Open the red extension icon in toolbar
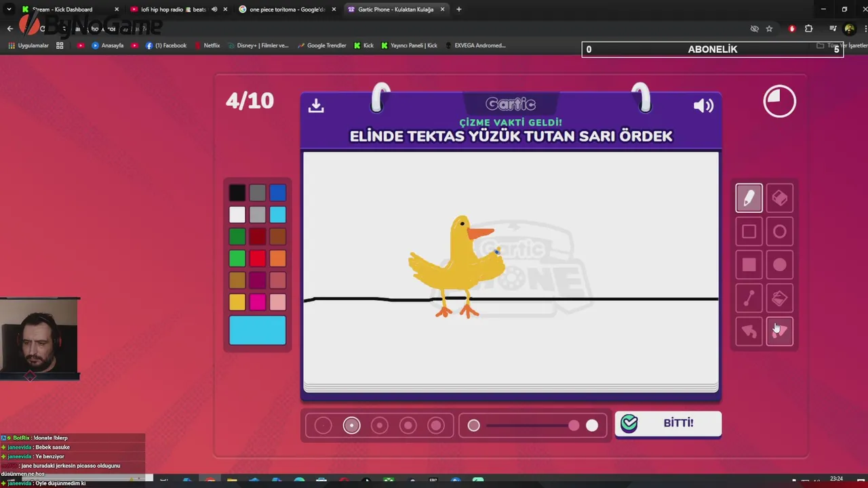Image resolution: width=868 pixels, height=488 pixels. coord(792,28)
